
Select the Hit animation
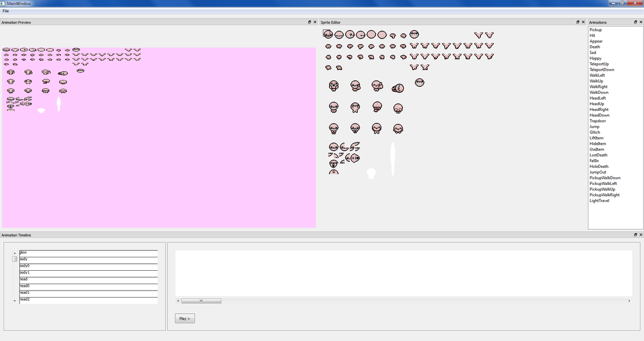coord(615,35)
